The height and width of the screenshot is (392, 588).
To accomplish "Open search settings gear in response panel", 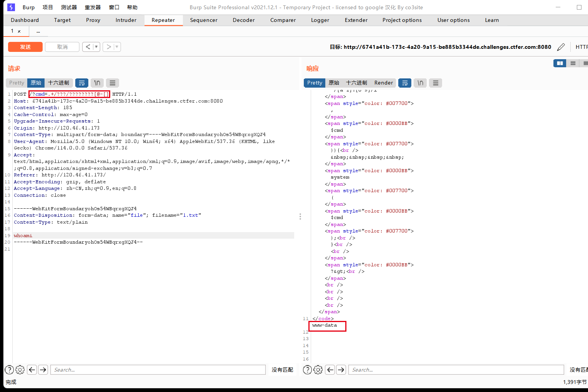I will pos(318,370).
